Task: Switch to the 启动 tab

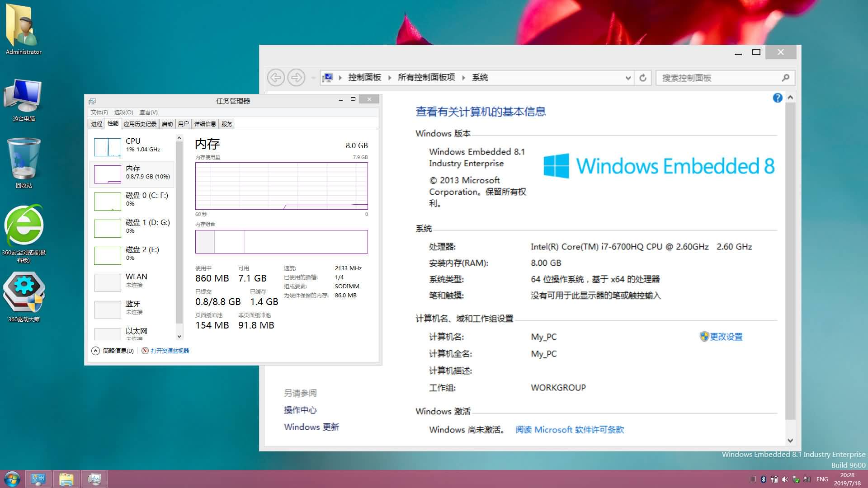Action: [167, 124]
